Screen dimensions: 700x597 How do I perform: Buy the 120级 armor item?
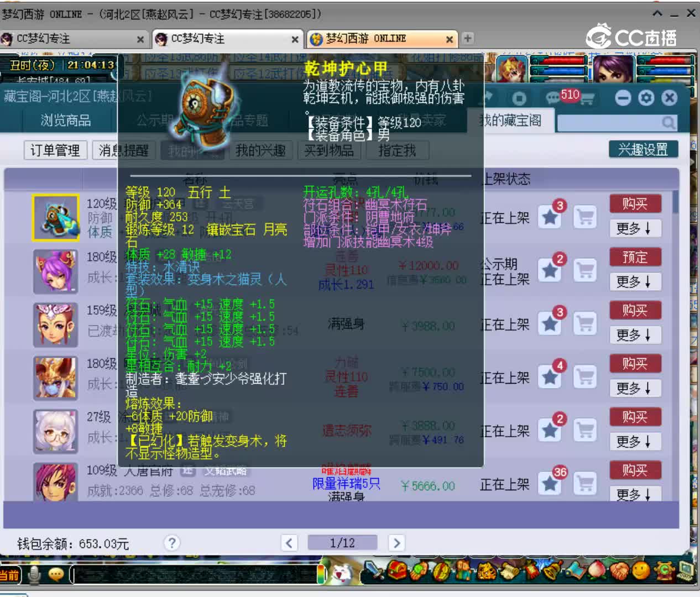635,204
